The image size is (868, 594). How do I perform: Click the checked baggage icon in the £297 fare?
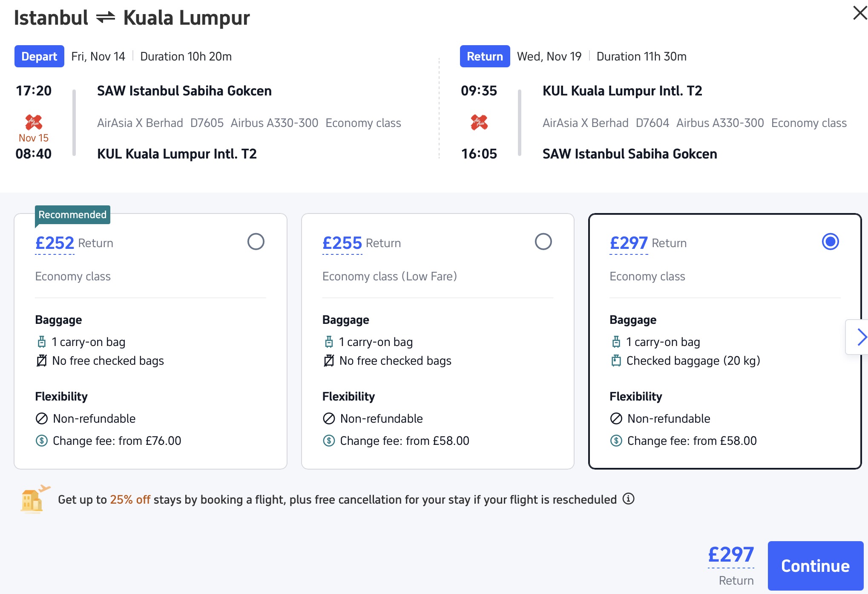[616, 361]
